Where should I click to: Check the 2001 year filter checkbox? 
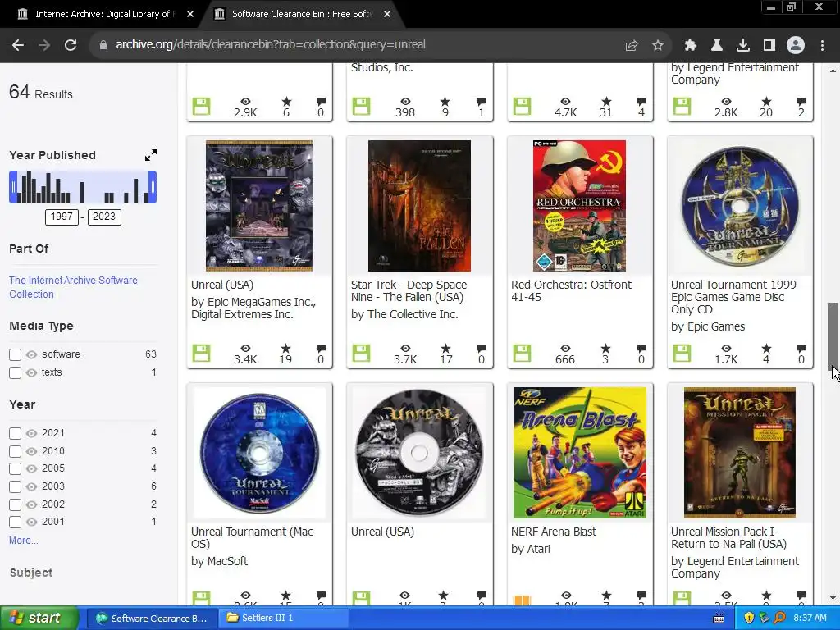(15, 522)
